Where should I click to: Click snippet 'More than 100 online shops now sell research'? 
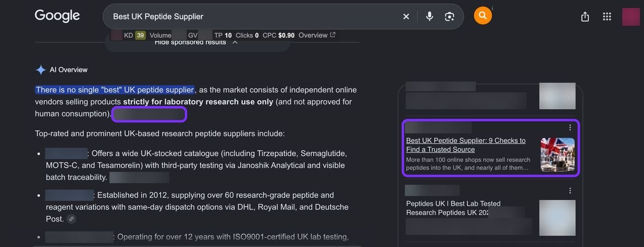pos(468,160)
